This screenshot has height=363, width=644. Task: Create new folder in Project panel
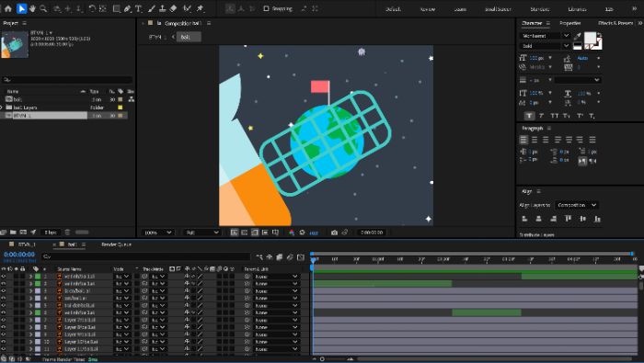(13, 233)
